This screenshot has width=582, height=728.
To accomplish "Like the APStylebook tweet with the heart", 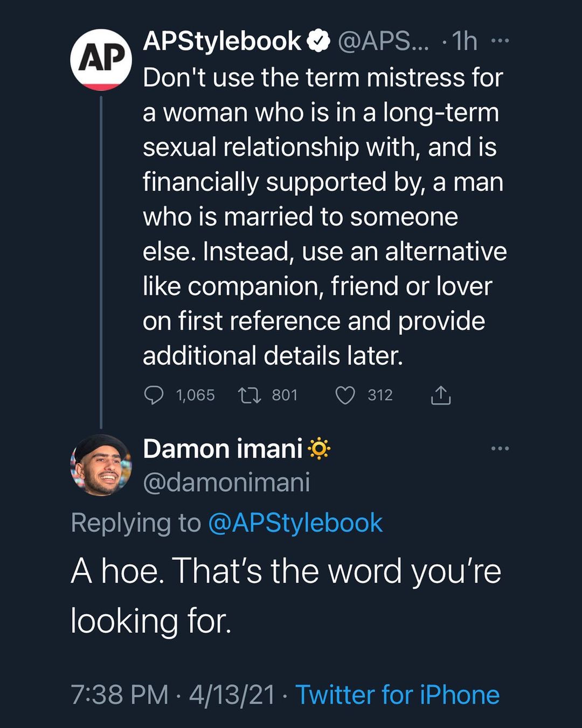I will tap(345, 396).
